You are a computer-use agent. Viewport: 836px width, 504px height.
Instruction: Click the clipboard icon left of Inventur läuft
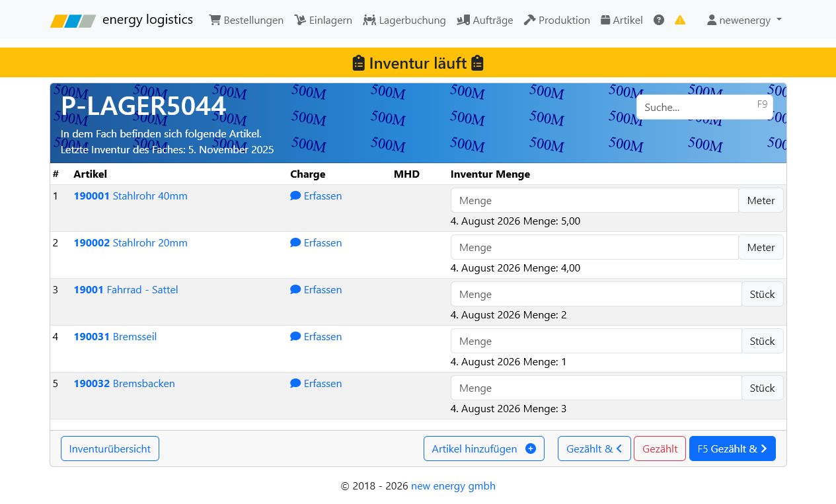(359, 63)
